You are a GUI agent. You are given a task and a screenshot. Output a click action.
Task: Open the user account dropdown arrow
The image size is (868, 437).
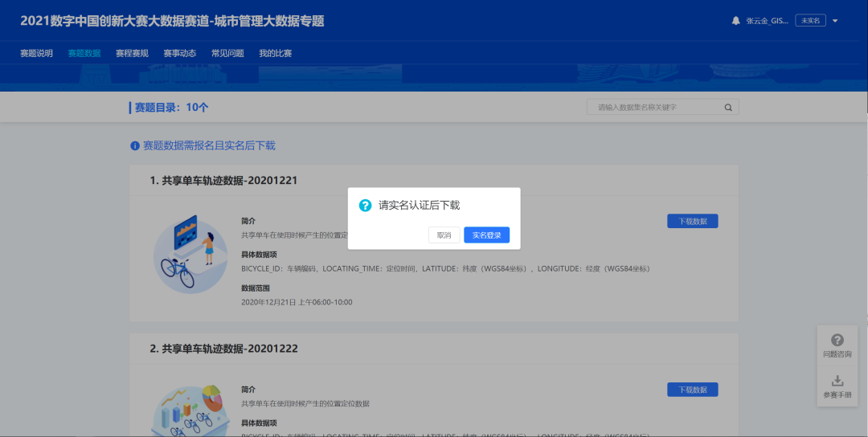tap(835, 21)
